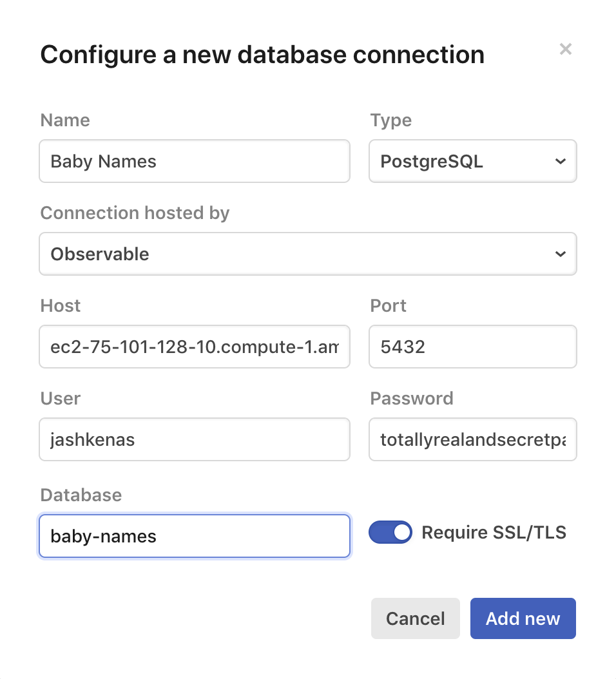Expand the Connection hosted by dropdown
Image resolution: width=616 pixels, height=679 pixels.
pos(308,254)
